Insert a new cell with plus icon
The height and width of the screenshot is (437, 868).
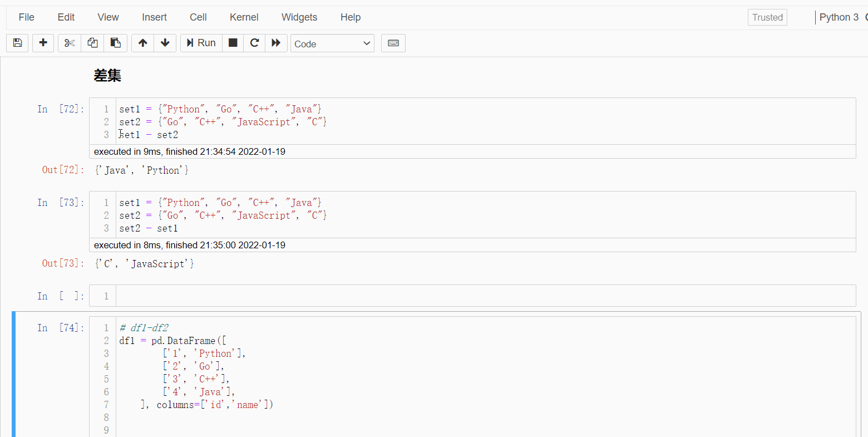[43, 43]
